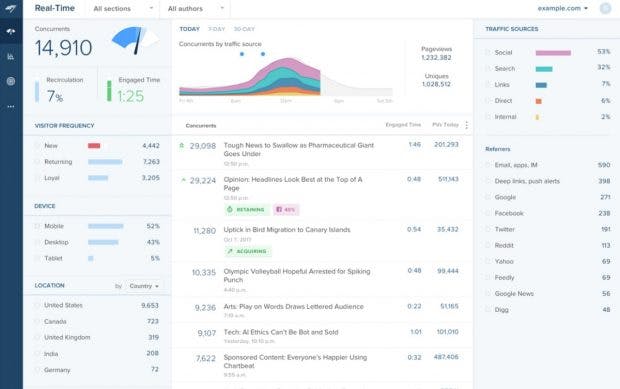Sort by the Engaged Time column header
The image size is (620, 389).
[x=403, y=125]
